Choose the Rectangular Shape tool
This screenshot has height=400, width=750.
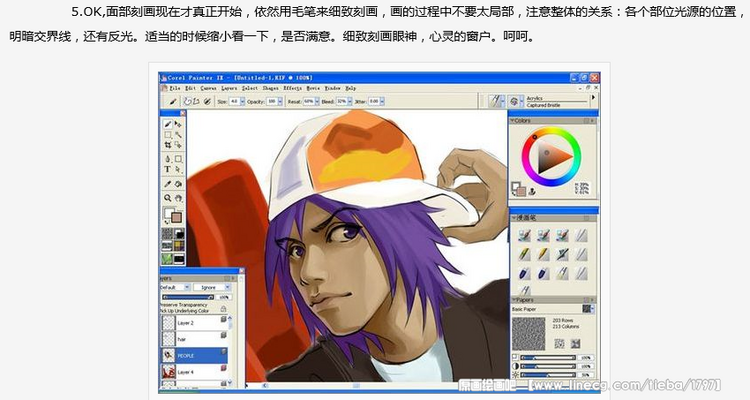point(178,159)
